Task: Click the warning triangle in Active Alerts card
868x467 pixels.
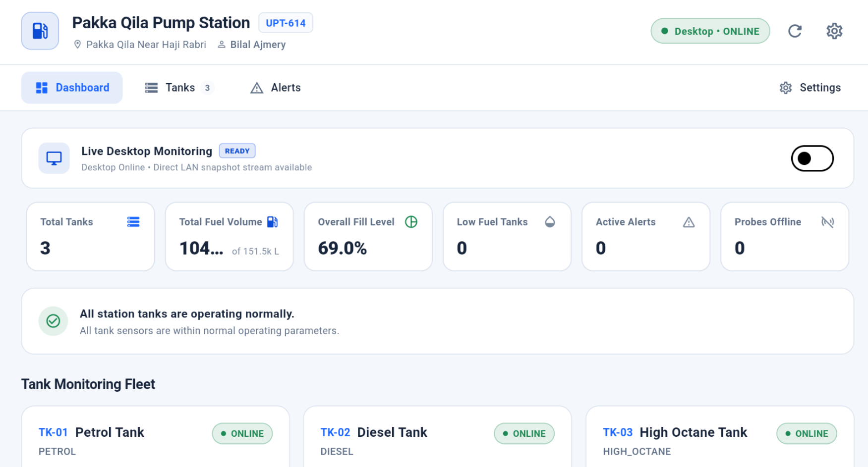Action: click(689, 222)
